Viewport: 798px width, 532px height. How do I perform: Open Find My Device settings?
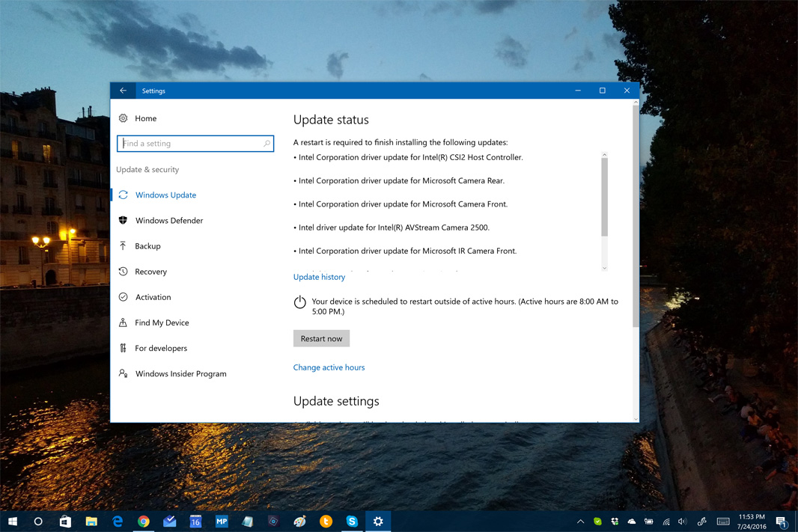click(x=162, y=322)
